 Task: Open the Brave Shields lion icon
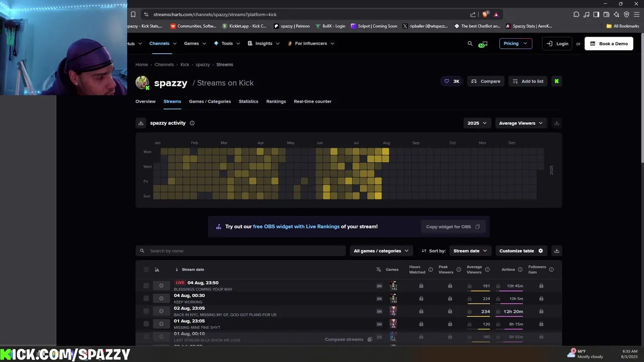(x=485, y=15)
